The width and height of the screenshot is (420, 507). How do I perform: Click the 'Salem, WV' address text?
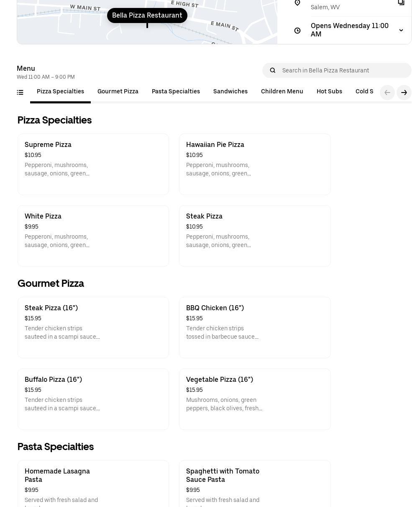click(325, 7)
